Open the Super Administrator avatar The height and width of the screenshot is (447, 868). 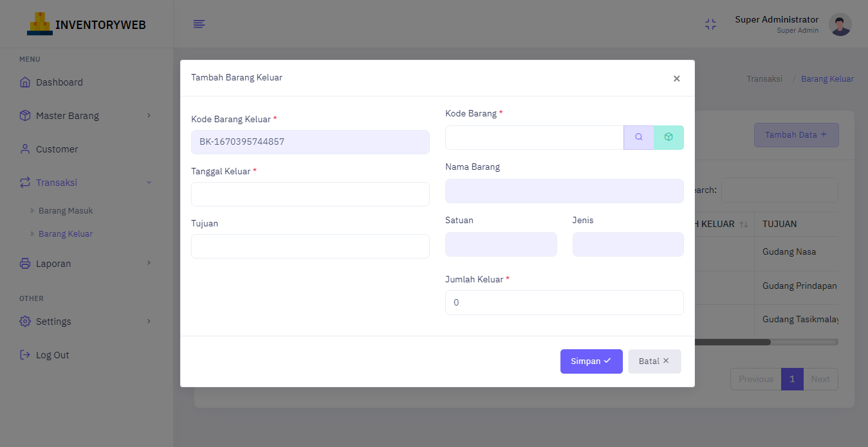[x=840, y=24]
